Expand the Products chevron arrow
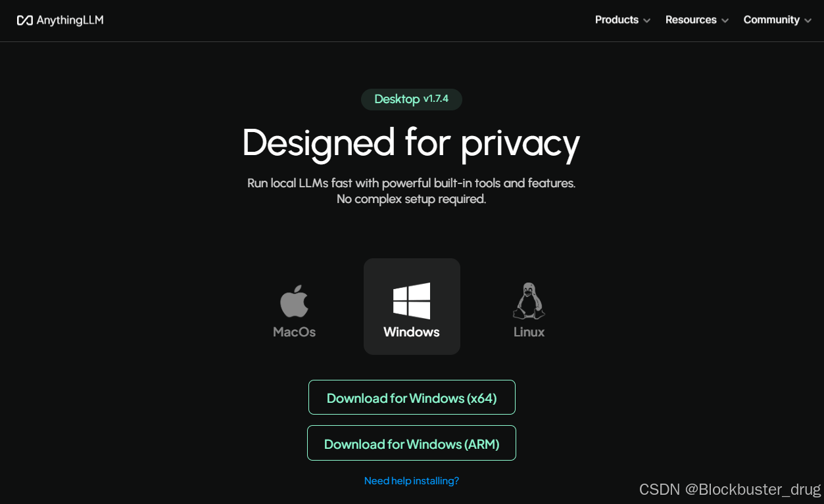This screenshot has width=824, height=504. tap(647, 21)
